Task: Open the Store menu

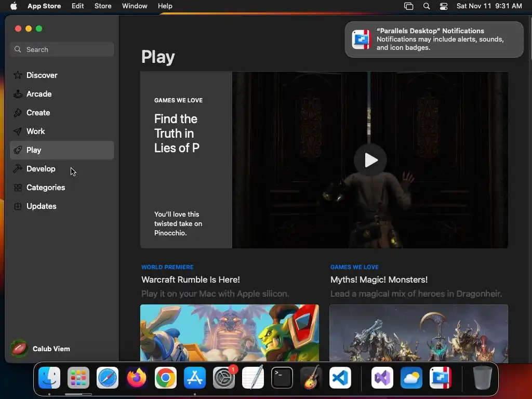Action: point(103,6)
